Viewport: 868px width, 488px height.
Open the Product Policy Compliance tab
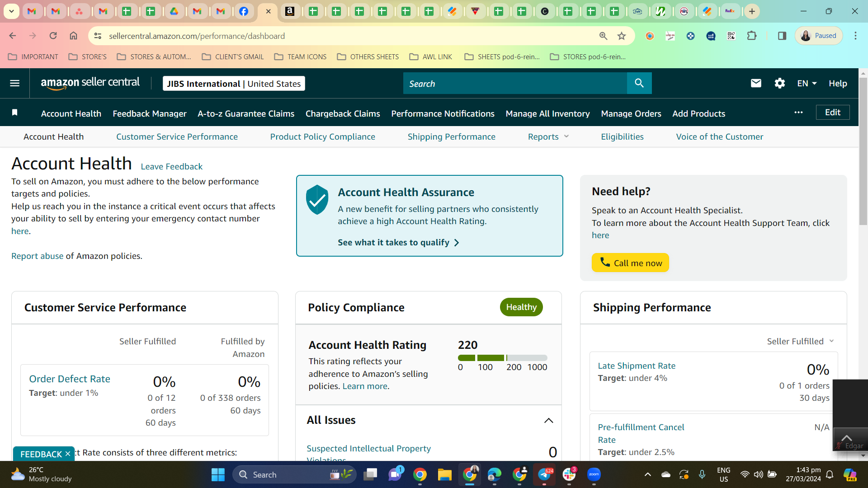point(322,136)
